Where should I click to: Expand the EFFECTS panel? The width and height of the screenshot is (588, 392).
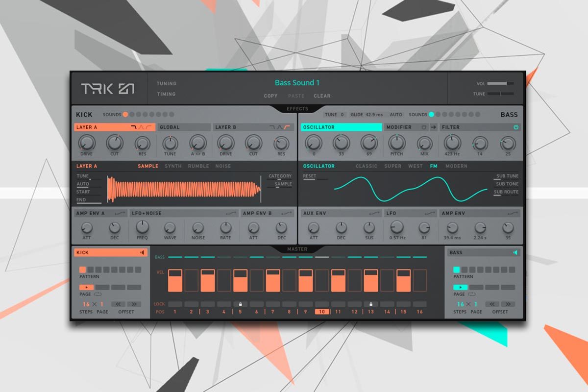click(x=297, y=109)
